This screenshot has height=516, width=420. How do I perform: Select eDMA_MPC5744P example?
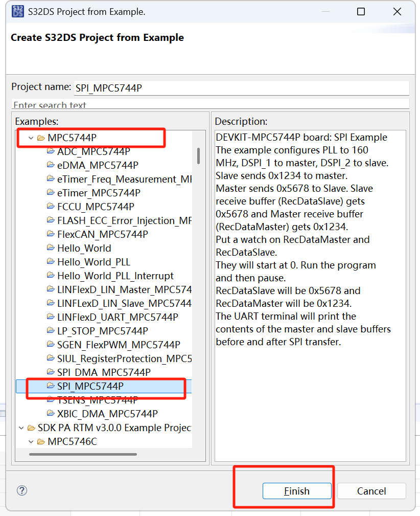coord(98,165)
